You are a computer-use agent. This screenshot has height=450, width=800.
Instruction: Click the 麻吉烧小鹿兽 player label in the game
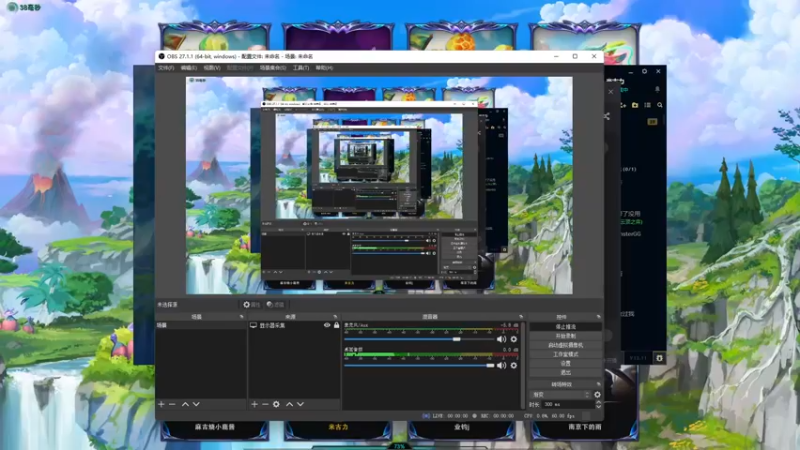click(x=215, y=427)
